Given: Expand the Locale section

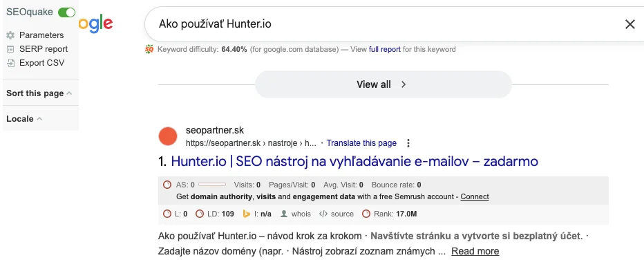Looking at the screenshot, I should (24, 119).
